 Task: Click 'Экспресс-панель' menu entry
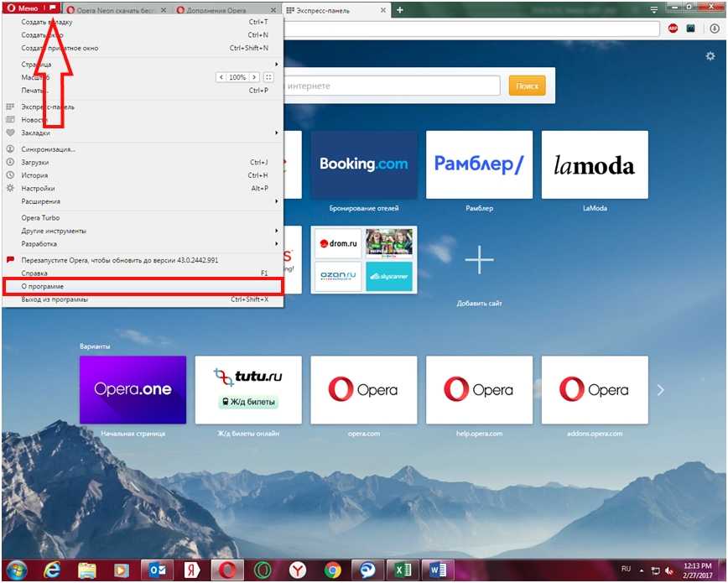143,107
